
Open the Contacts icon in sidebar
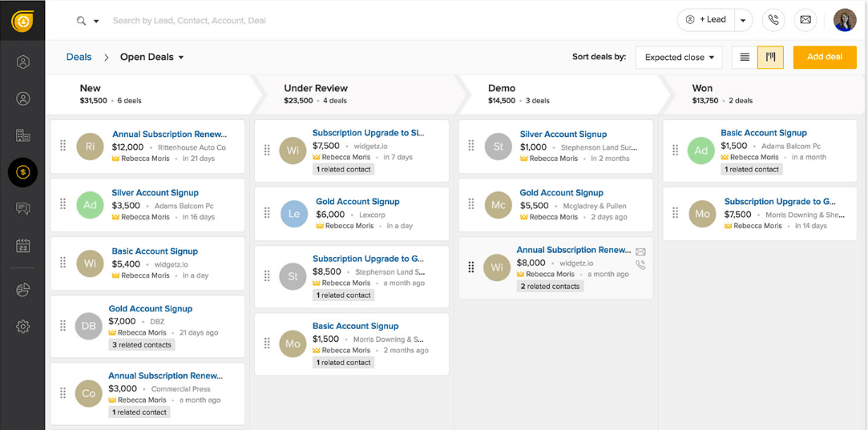tap(22, 98)
